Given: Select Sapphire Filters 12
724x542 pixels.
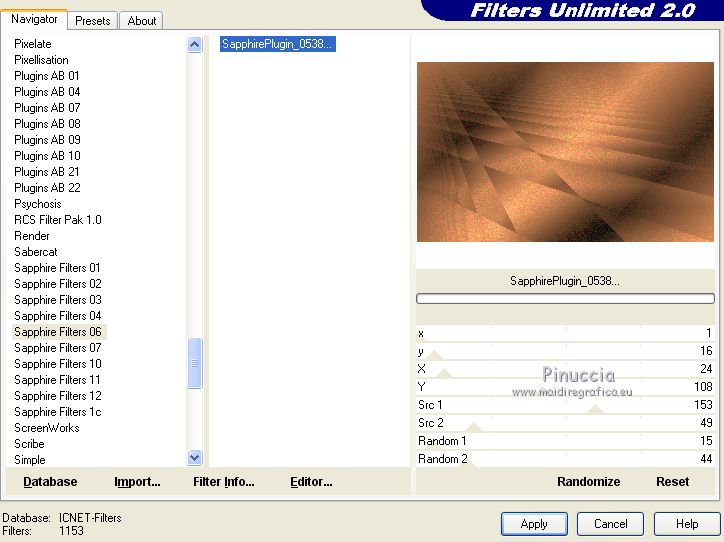Looking at the screenshot, I should [x=58, y=396].
